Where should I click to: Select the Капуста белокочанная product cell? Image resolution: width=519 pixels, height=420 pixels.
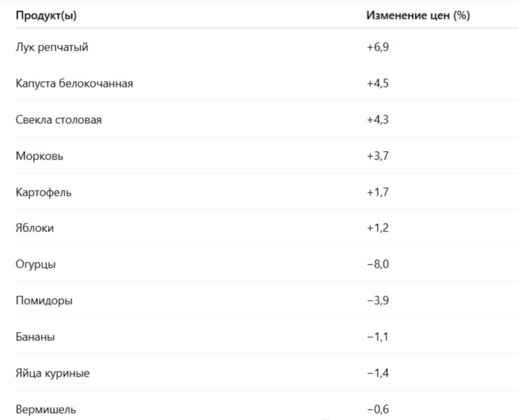click(74, 84)
